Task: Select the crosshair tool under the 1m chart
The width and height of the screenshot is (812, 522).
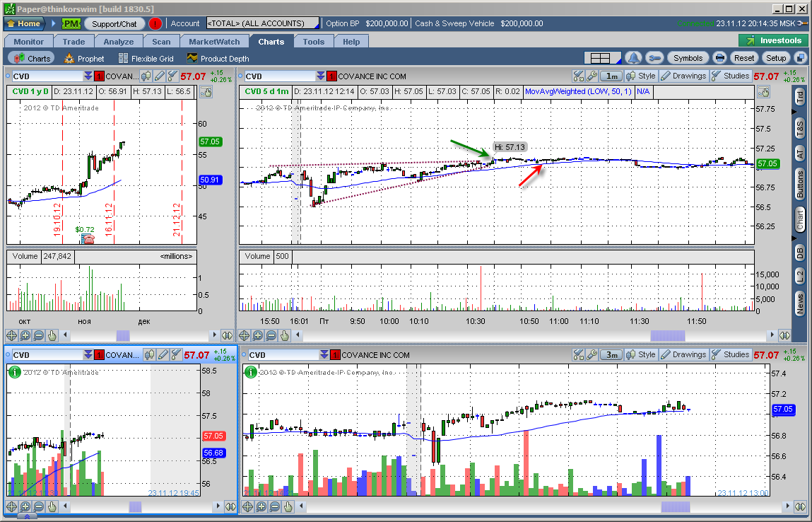Action: pyautogui.click(x=244, y=335)
